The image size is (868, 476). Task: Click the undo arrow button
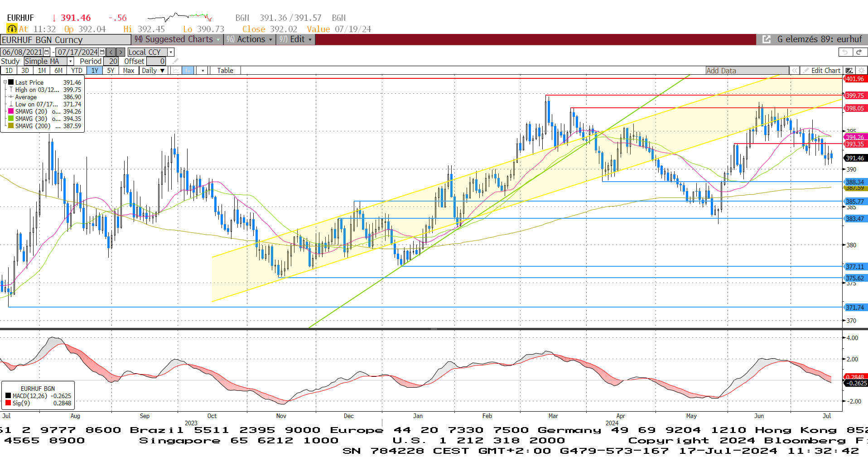[845, 52]
